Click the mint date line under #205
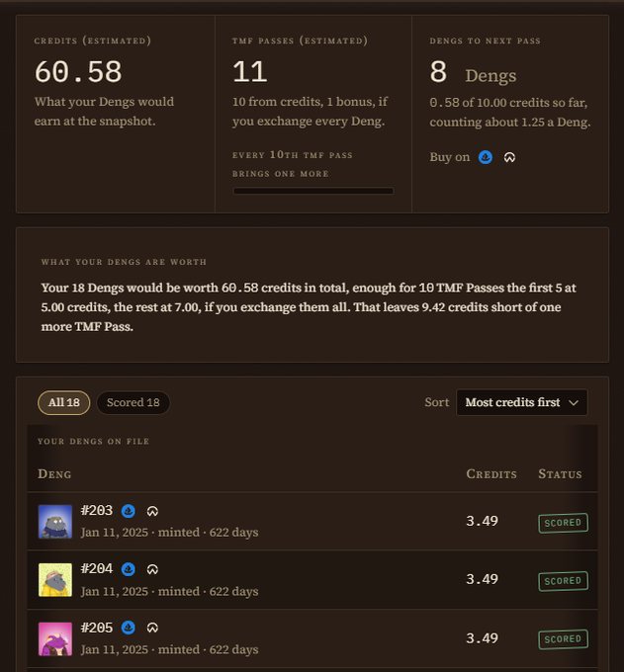The height and width of the screenshot is (672, 624). coord(169,649)
